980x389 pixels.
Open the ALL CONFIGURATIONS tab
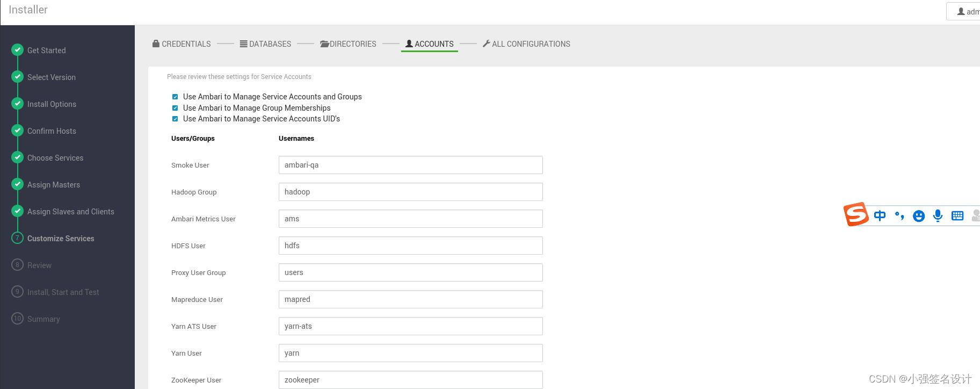(x=526, y=44)
